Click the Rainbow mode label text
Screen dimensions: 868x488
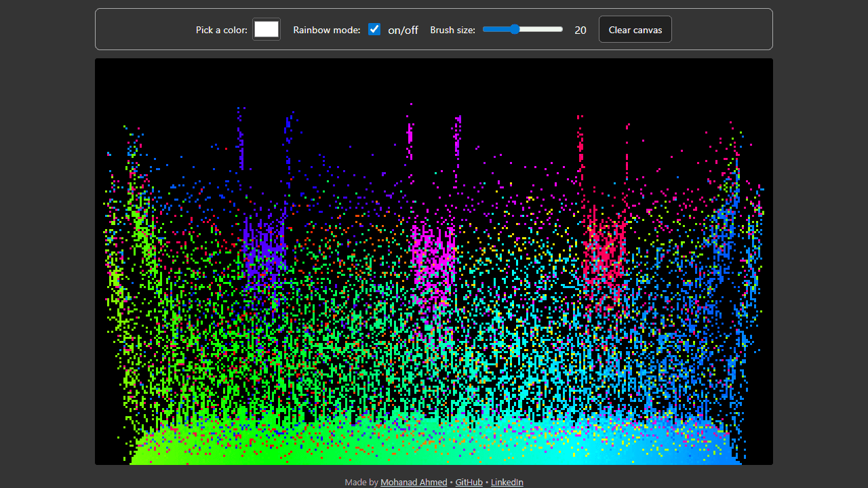tap(327, 30)
